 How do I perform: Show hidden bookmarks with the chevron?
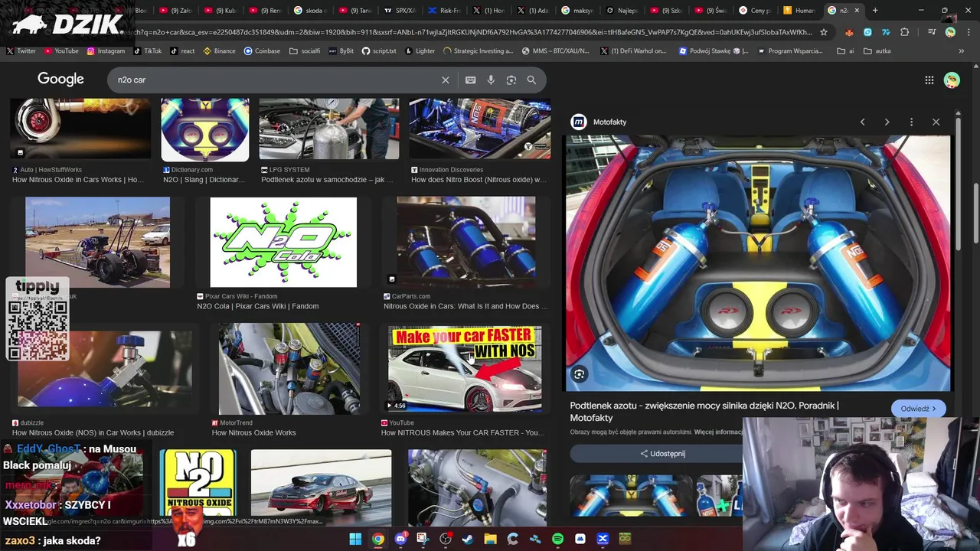pyautogui.click(x=962, y=51)
